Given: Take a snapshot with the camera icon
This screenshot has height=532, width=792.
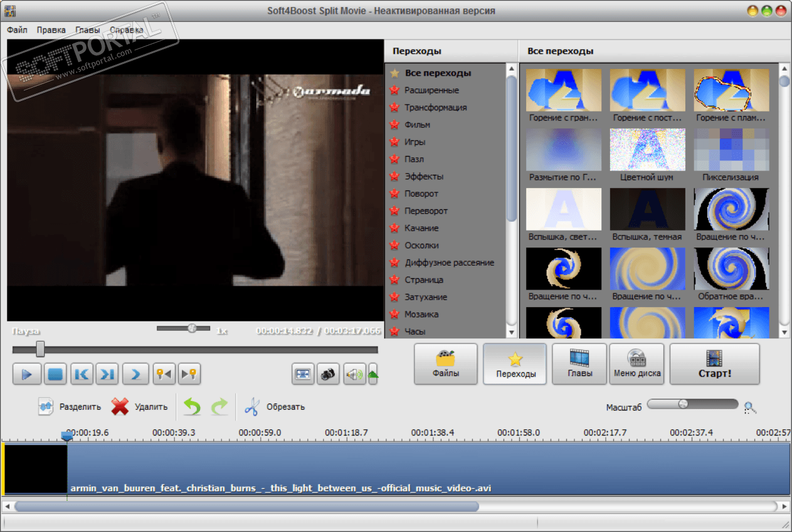Looking at the screenshot, I should [328, 374].
